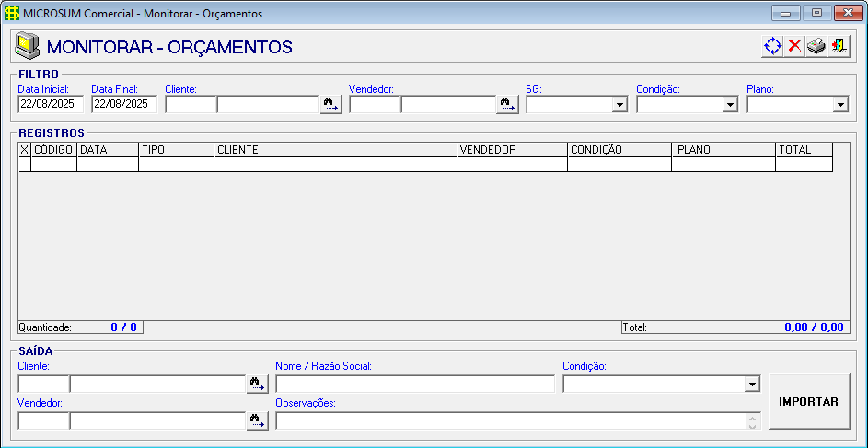Expand the SG dropdown
The image size is (868, 448).
coord(619,105)
